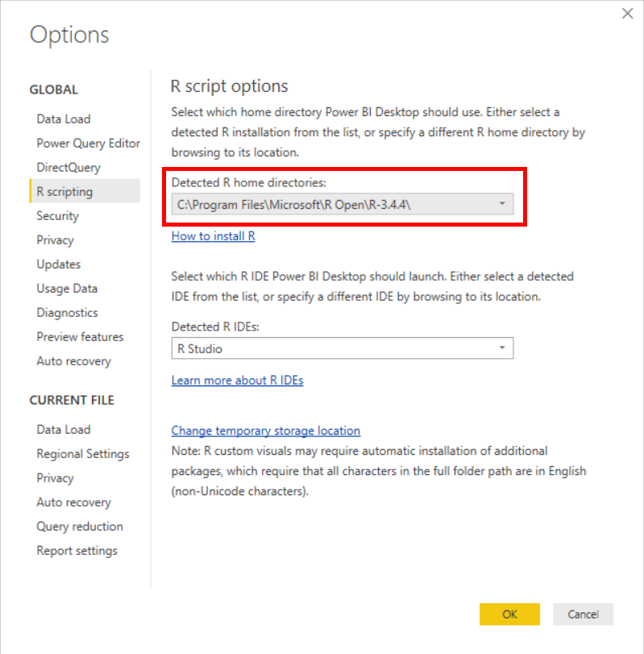The image size is (644, 654).
Task: Switch to Updates settings
Action: (58, 264)
